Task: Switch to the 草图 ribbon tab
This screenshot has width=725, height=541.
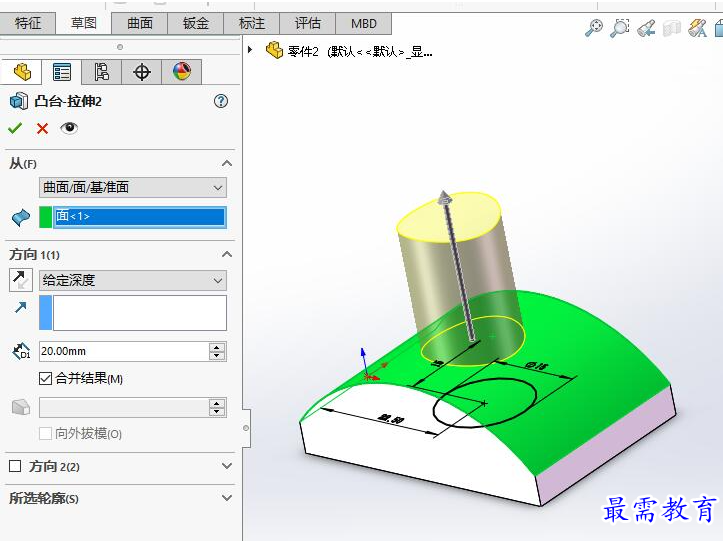Action: click(84, 23)
